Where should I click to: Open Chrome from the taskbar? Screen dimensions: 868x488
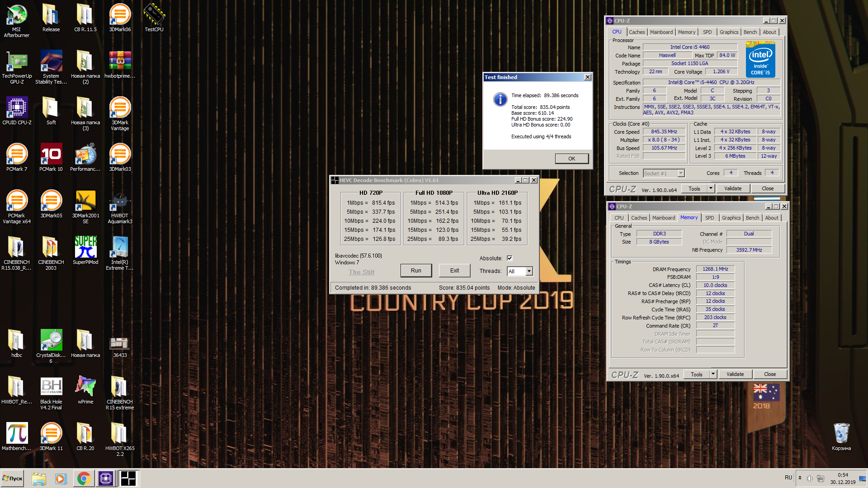point(84,479)
